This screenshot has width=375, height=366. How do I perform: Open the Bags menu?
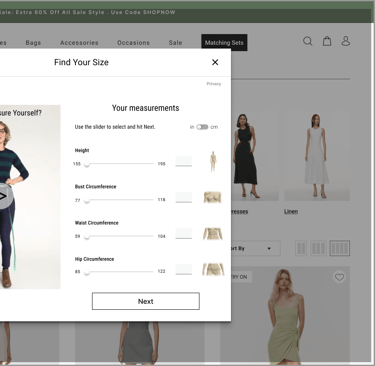tap(33, 43)
